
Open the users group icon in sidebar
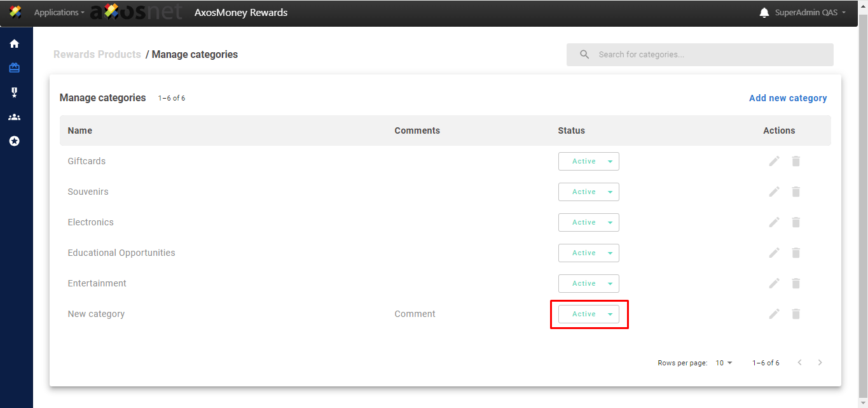pos(14,117)
